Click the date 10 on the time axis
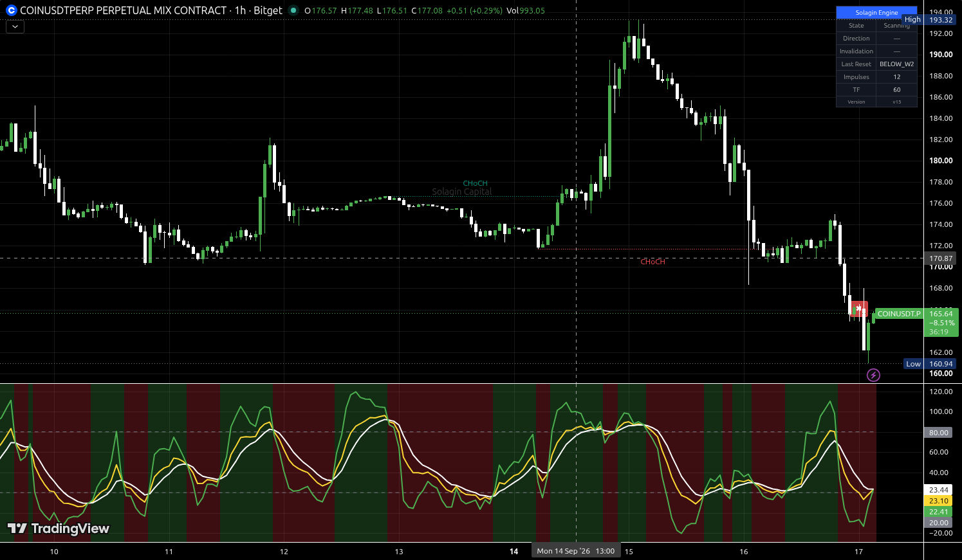 pyautogui.click(x=54, y=552)
